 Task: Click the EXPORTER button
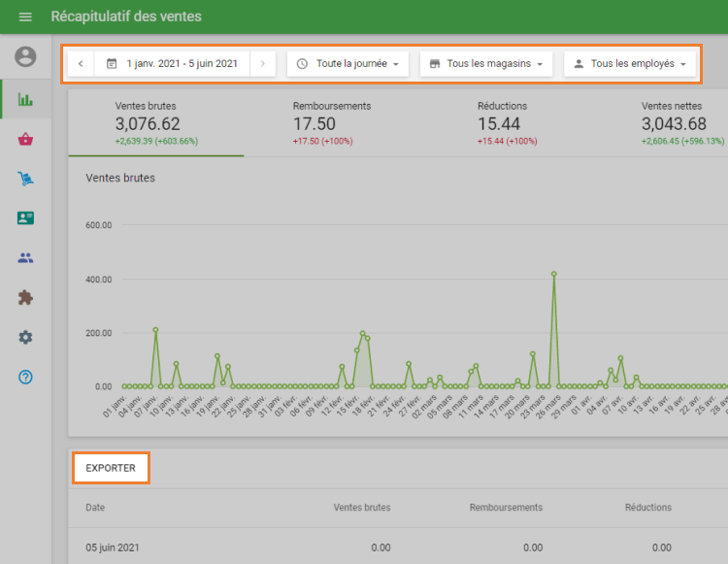(111, 468)
